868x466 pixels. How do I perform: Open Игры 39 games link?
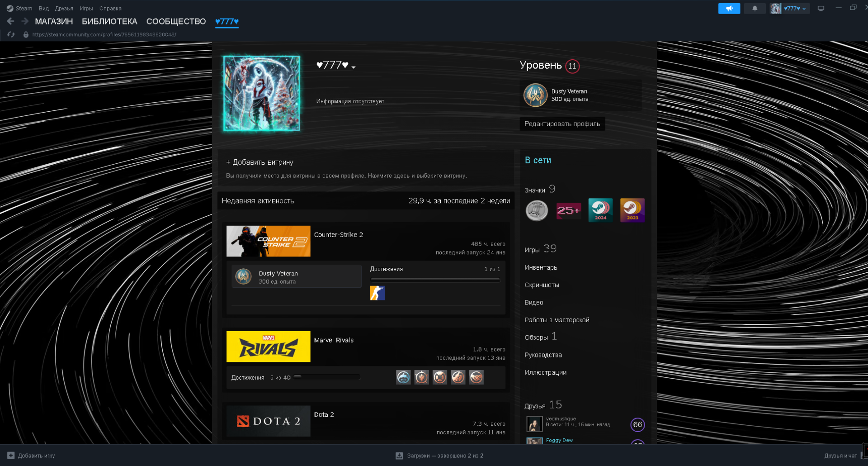coord(540,249)
